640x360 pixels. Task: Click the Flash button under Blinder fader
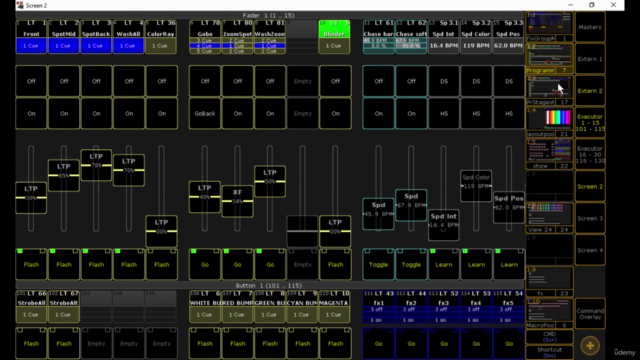tap(335, 264)
